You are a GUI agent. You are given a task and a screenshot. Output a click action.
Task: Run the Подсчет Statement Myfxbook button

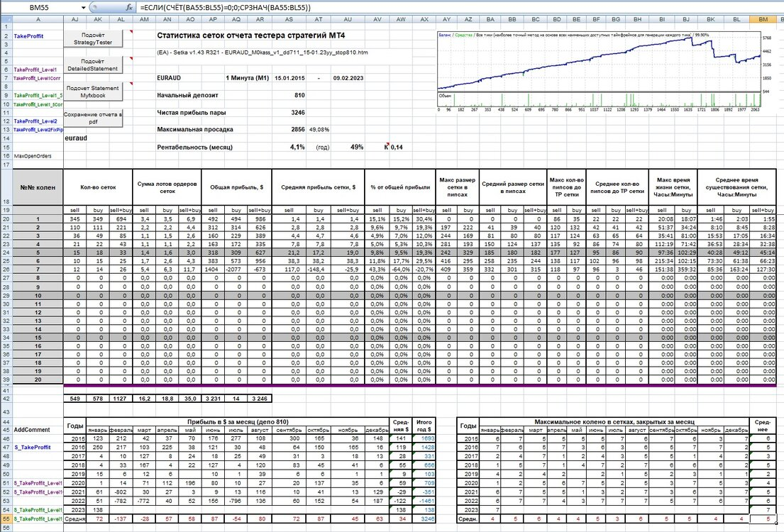(93, 92)
